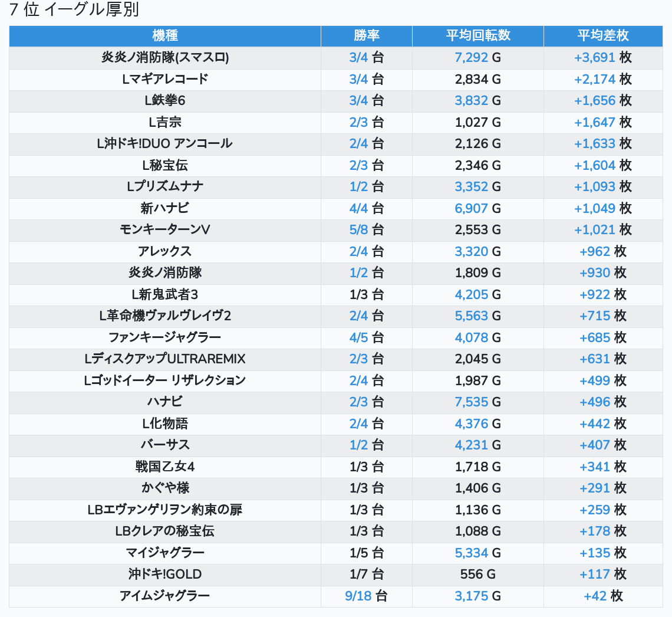Image resolution: width=672 pixels, height=617 pixels.
Task: Click the 平均差枚 column header
Action: [x=602, y=35]
